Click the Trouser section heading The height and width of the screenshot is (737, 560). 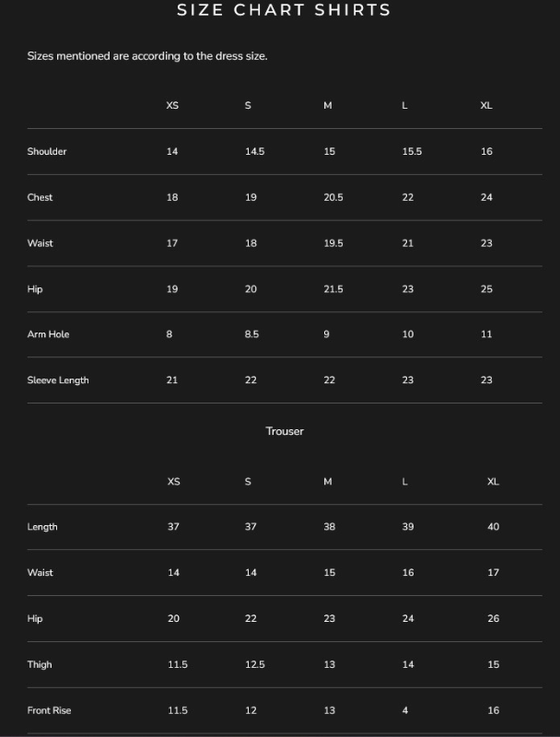[285, 431]
